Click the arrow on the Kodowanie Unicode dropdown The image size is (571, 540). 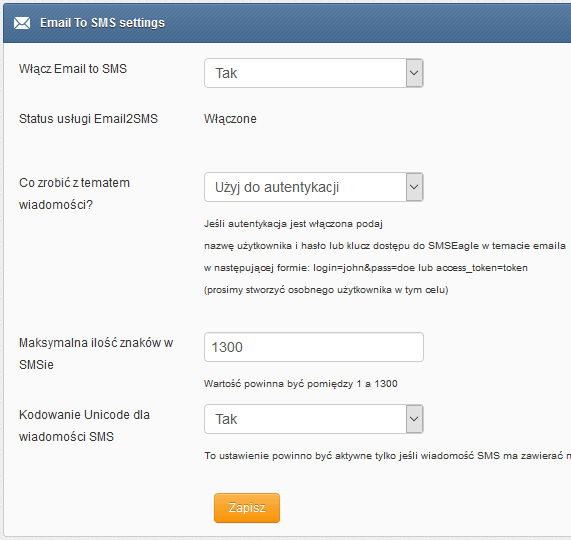(x=414, y=419)
